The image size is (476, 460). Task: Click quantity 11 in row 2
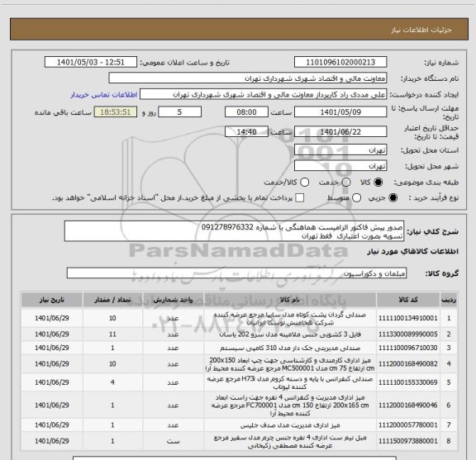tap(112, 334)
